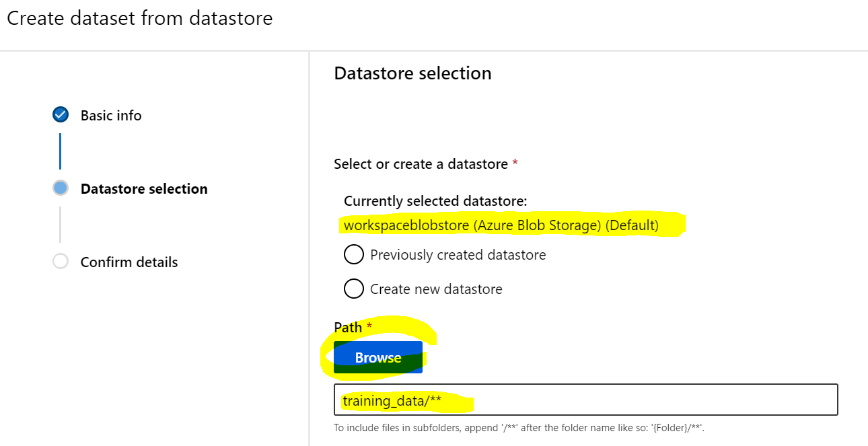This screenshot has height=446, width=868.
Task: Select the Previously created datastore radio button
Action: (354, 255)
